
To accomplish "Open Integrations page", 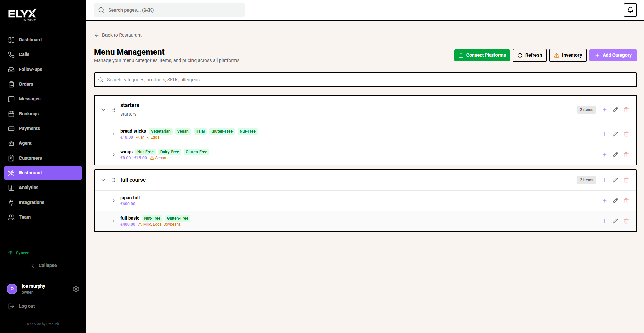I will [x=43, y=202].
